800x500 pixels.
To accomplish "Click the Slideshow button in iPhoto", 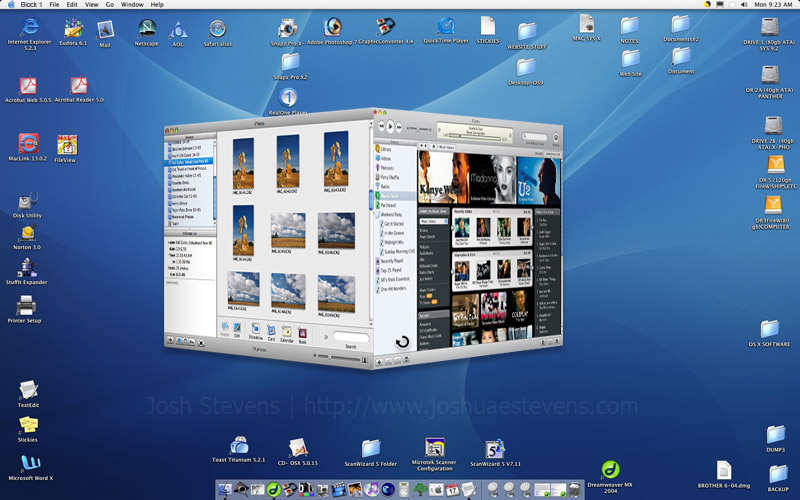I will click(256, 331).
